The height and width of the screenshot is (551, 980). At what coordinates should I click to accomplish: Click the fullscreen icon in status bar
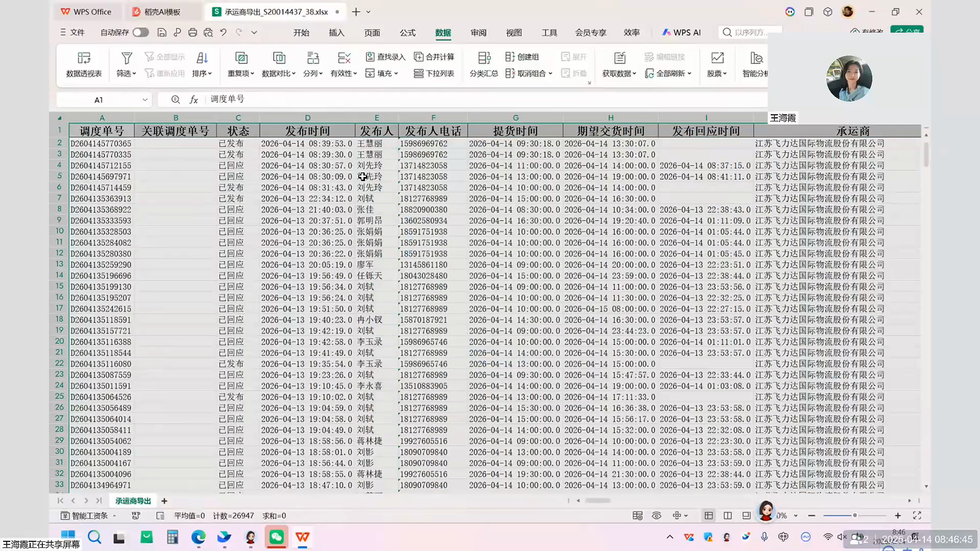tap(917, 516)
